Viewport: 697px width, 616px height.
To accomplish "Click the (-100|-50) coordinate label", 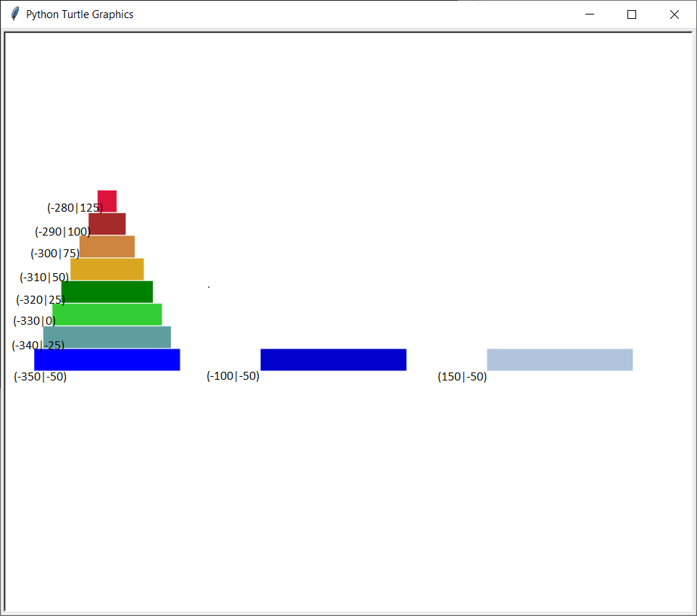I will pos(233,376).
